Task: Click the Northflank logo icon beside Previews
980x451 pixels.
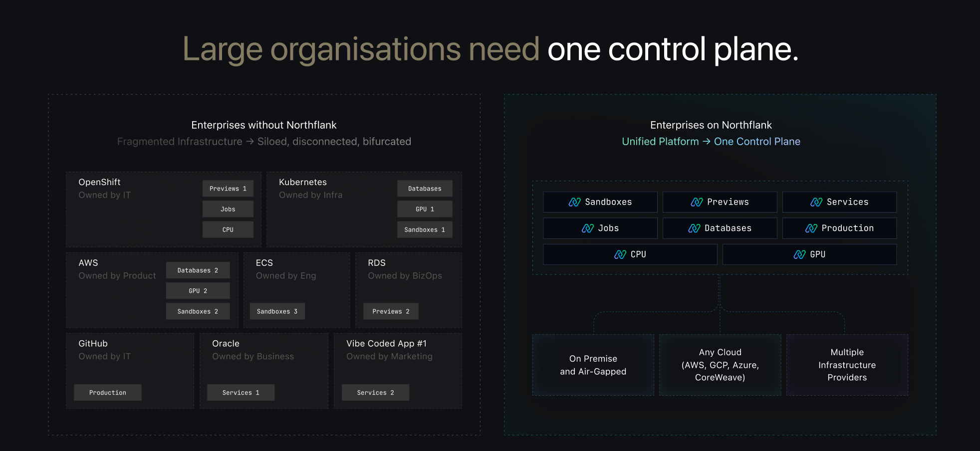Action: (x=697, y=202)
